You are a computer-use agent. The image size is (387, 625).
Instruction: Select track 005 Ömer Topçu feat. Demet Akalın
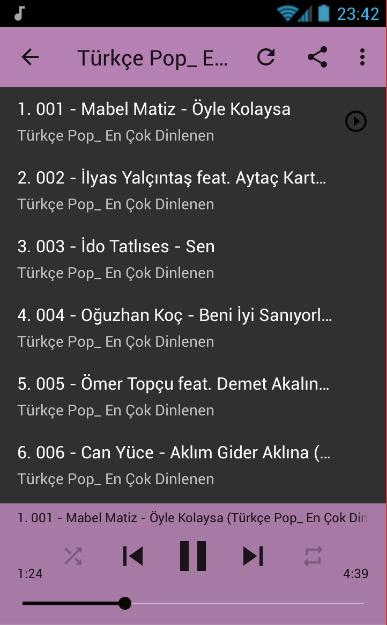[193, 397]
